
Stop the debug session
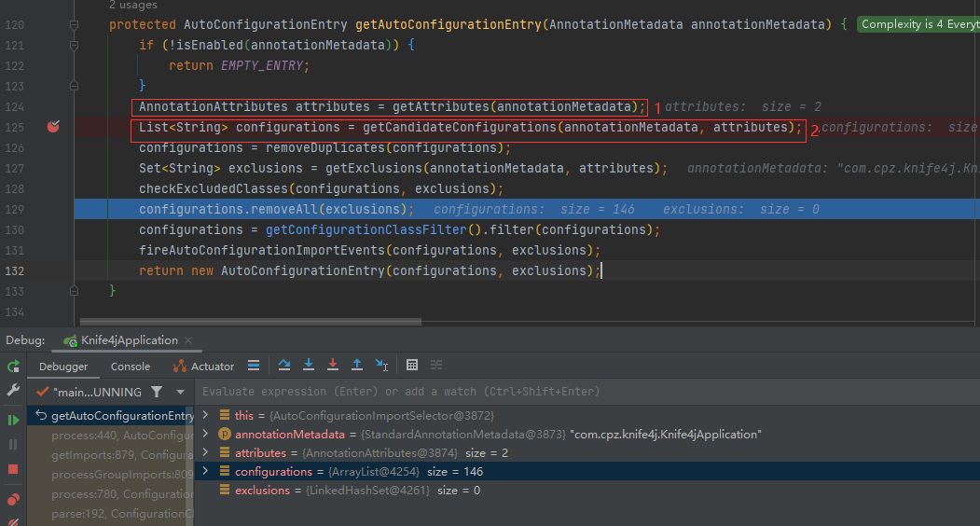(x=13, y=469)
